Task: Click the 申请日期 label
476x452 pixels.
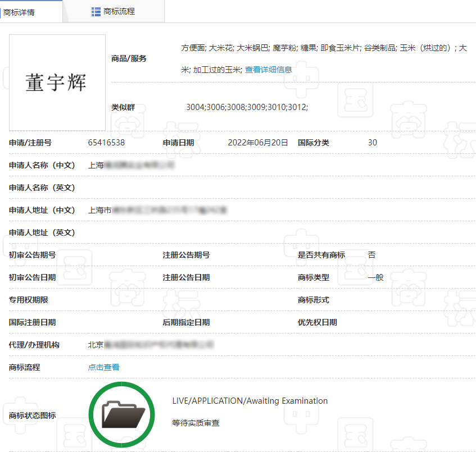Action: 178,143
